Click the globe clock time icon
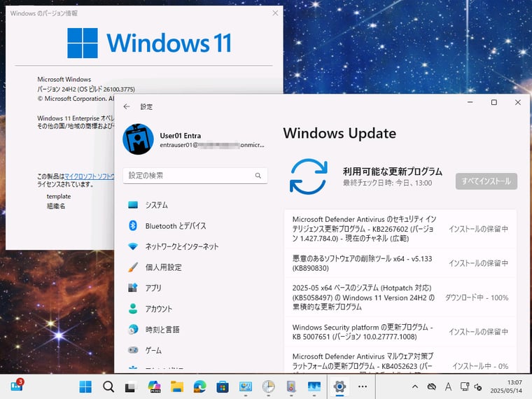 pos(133,329)
